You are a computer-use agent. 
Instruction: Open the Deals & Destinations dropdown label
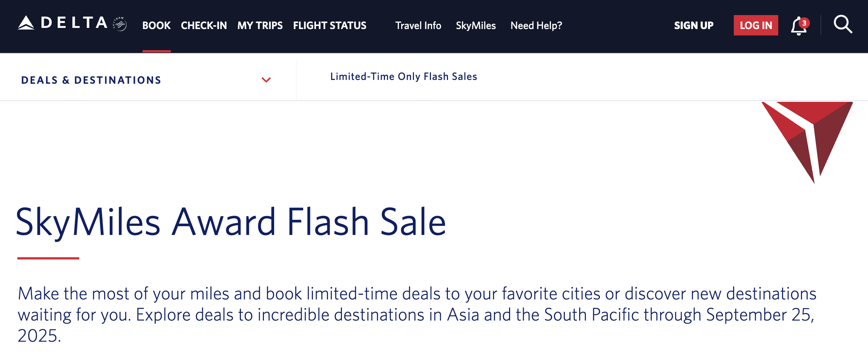91,80
